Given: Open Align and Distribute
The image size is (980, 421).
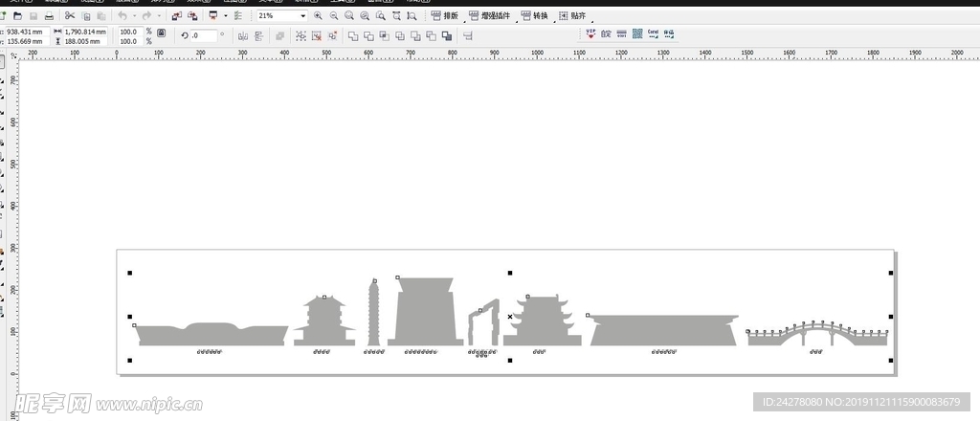Looking at the screenshot, I should point(468,35).
